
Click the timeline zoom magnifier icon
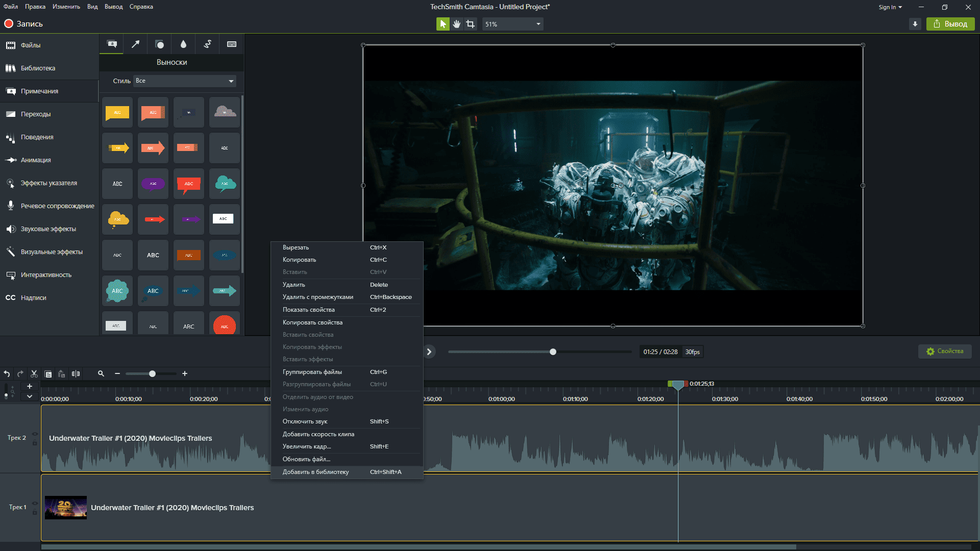pyautogui.click(x=101, y=374)
